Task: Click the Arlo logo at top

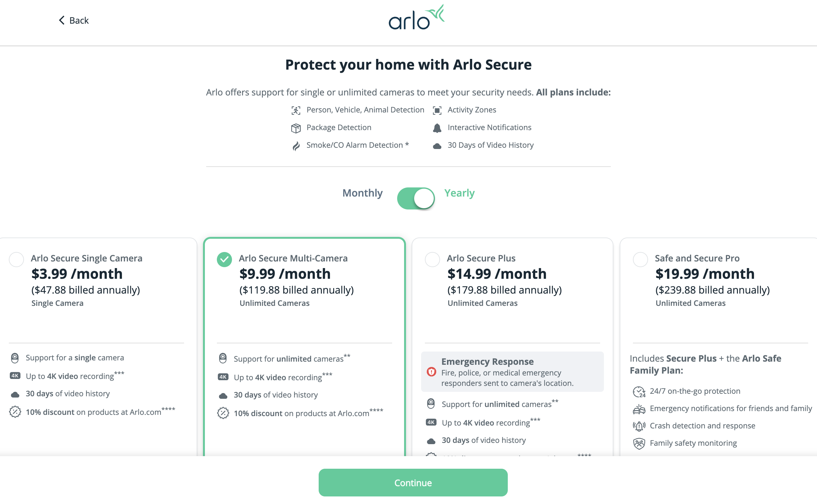Action: point(416,18)
